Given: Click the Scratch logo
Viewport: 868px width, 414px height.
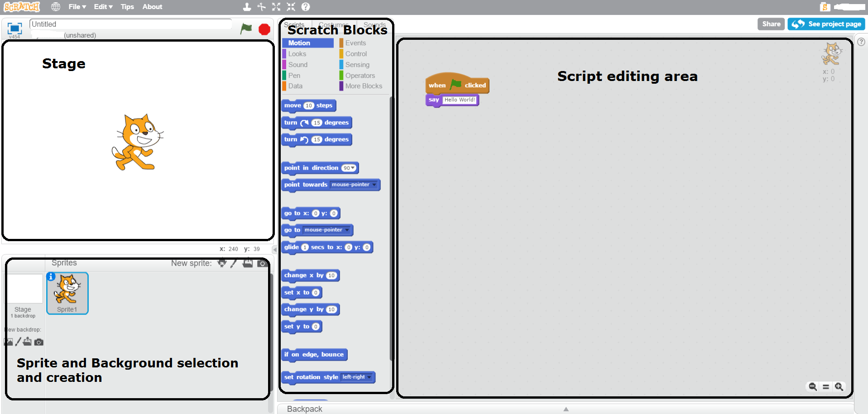Looking at the screenshot, I should pos(22,7).
